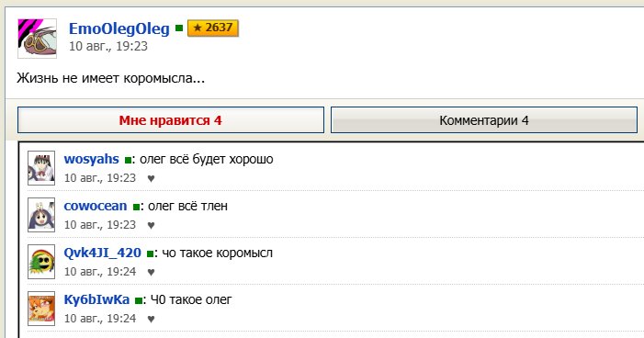Select the post text 'Жизнь не имеет коромысла...'
The height and width of the screenshot is (338, 644).
(110, 78)
